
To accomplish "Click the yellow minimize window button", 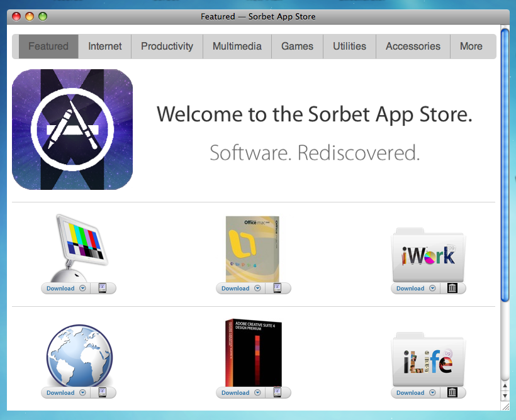I will click(30, 16).
